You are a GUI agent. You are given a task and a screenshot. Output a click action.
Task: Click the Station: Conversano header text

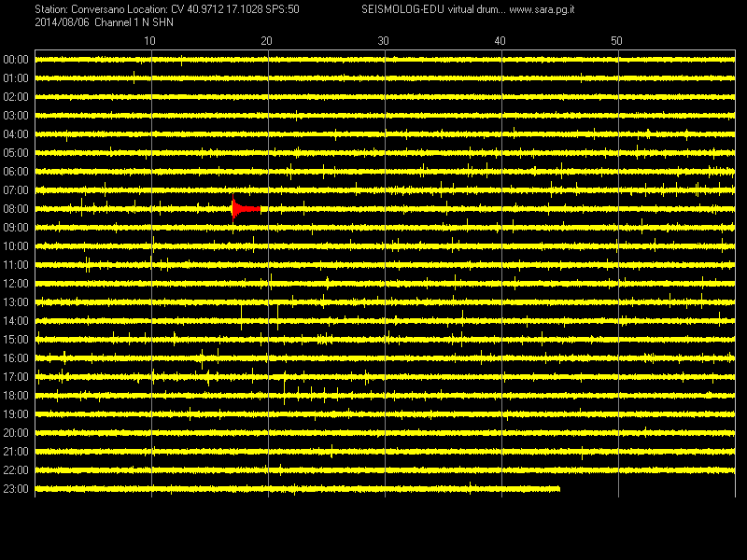point(79,9)
